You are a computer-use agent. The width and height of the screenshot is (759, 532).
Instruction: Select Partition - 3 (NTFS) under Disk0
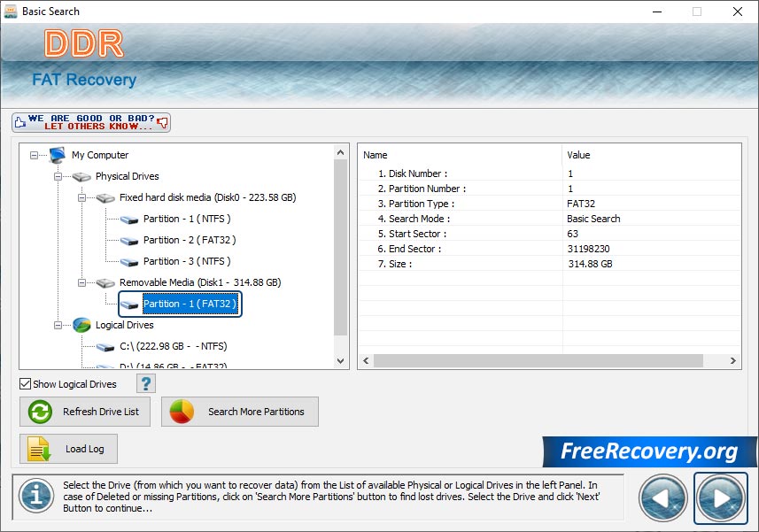coord(187,262)
